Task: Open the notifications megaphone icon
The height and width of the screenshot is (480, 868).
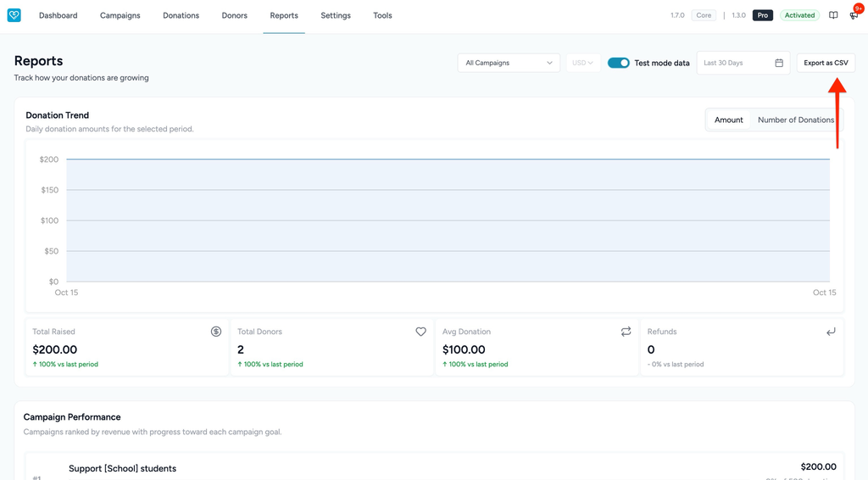Action: [854, 15]
